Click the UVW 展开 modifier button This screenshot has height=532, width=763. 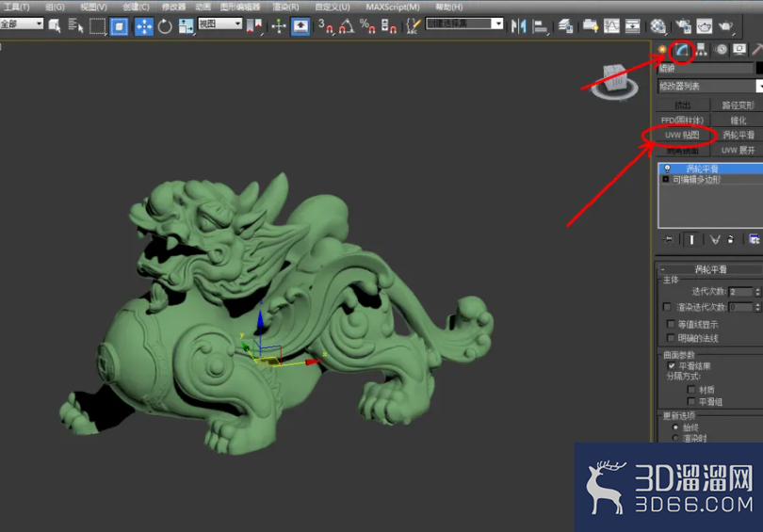(x=738, y=151)
